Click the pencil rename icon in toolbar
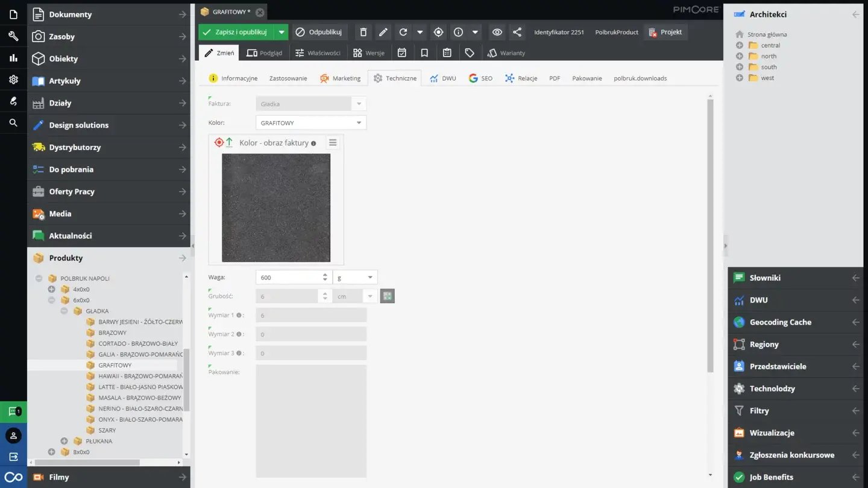The height and width of the screenshot is (488, 868). click(x=383, y=32)
